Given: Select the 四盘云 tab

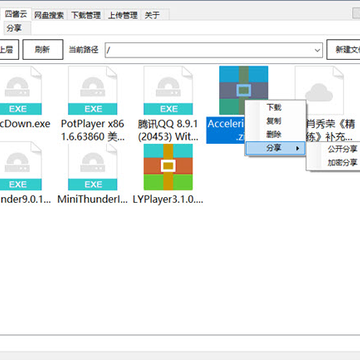Looking at the screenshot, I should tap(16, 14).
